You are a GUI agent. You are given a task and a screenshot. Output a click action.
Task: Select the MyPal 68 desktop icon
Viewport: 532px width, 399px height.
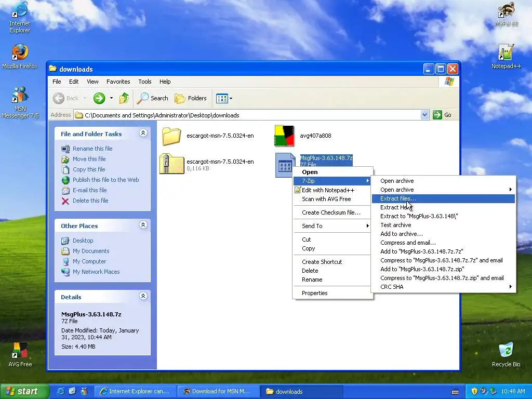pyautogui.click(x=506, y=14)
